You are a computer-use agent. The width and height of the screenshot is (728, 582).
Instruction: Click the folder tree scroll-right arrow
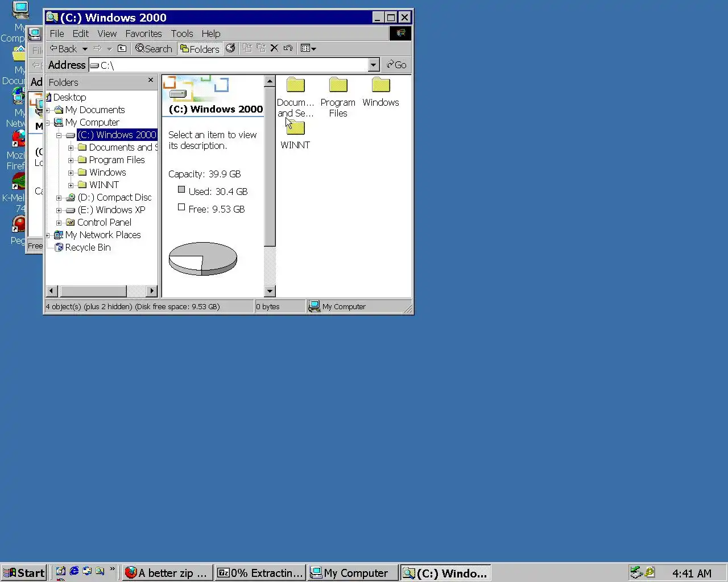tap(151, 291)
